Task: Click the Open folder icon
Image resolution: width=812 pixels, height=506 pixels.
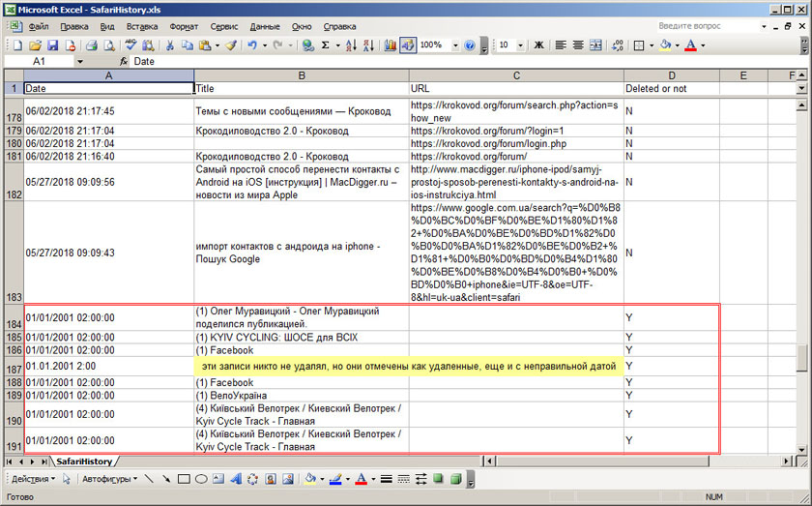Action: click(x=35, y=45)
